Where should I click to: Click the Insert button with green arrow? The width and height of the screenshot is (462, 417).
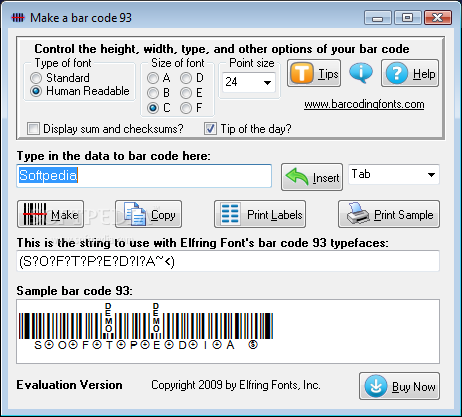point(312,177)
